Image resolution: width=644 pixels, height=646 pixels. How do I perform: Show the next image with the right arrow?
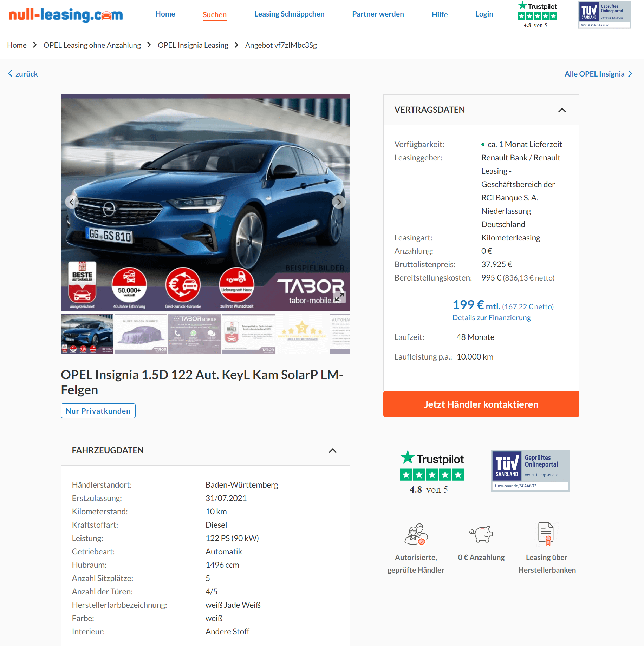click(339, 202)
